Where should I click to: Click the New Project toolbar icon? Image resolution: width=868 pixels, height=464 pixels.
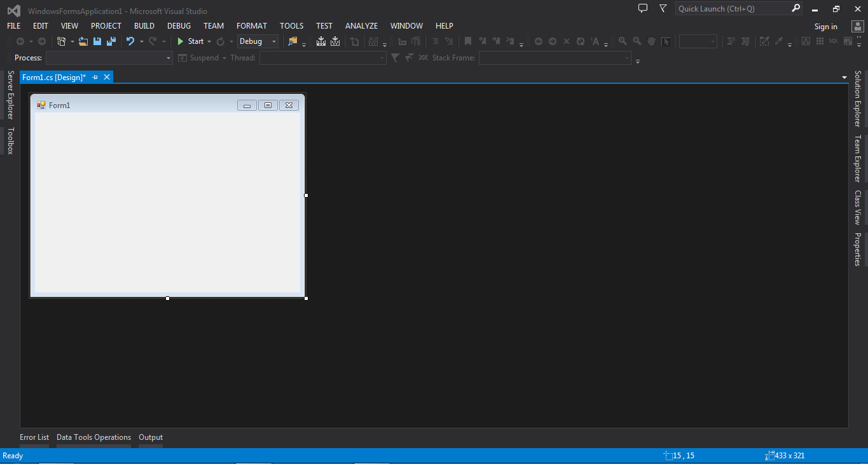[61, 41]
